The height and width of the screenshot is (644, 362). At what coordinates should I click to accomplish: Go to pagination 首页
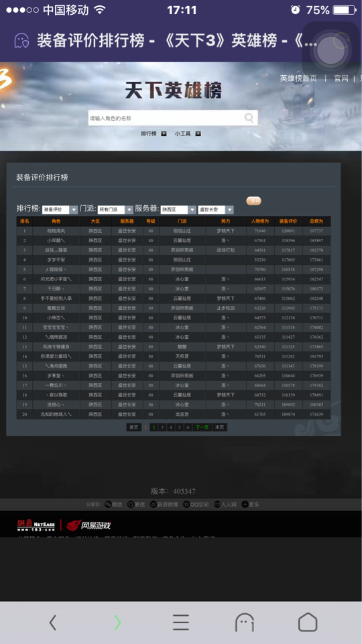click(134, 427)
